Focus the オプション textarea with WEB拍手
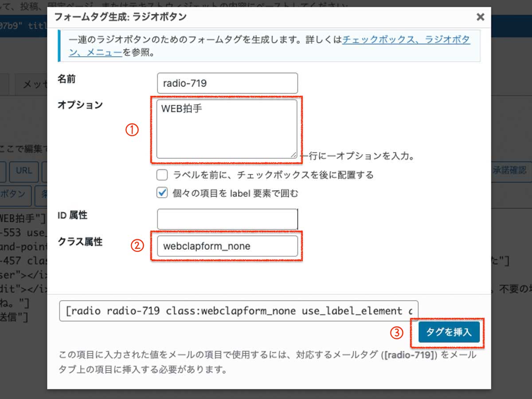 click(226, 129)
